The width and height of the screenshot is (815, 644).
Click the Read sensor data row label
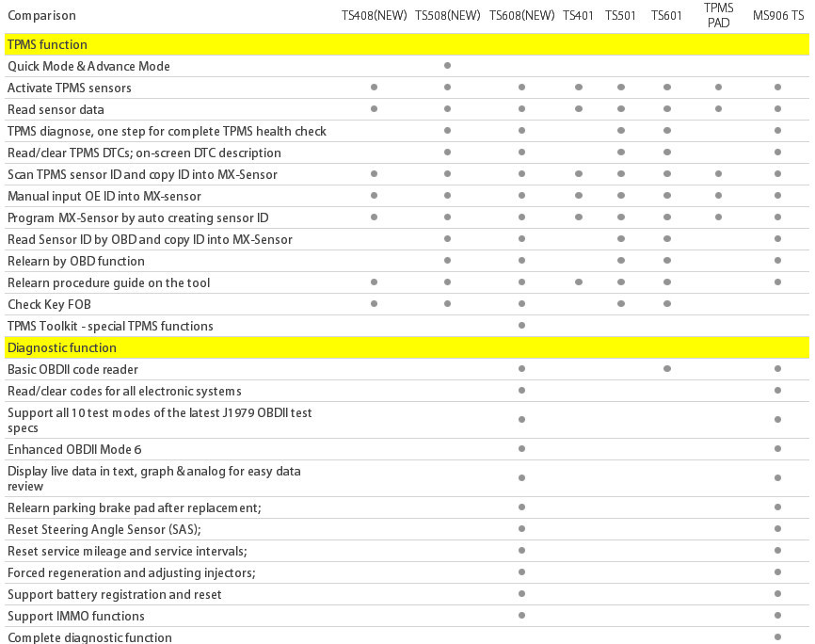pyautogui.click(x=56, y=110)
